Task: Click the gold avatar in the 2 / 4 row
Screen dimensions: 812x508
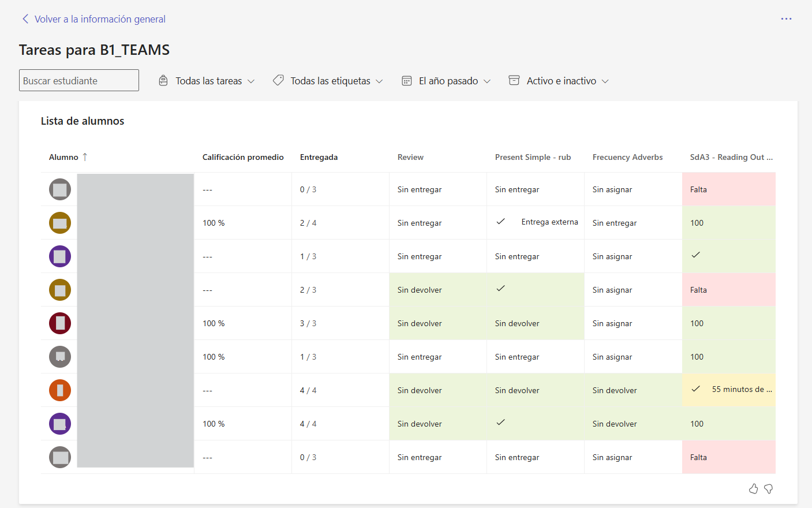Action: pyautogui.click(x=60, y=223)
